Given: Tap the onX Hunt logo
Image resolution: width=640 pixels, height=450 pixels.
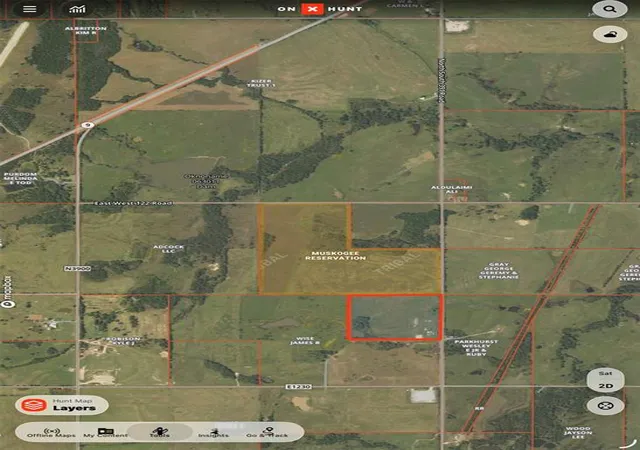Looking at the screenshot, I should point(320,9).
